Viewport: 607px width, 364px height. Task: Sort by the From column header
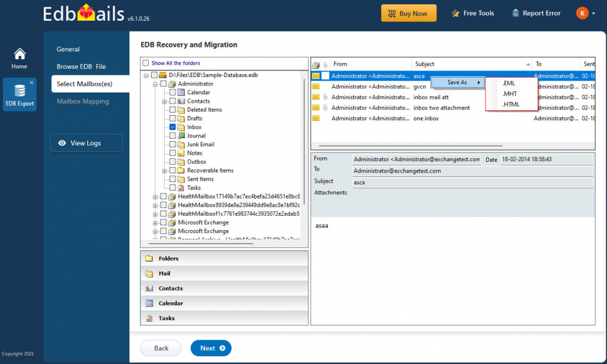coord(370,64)
